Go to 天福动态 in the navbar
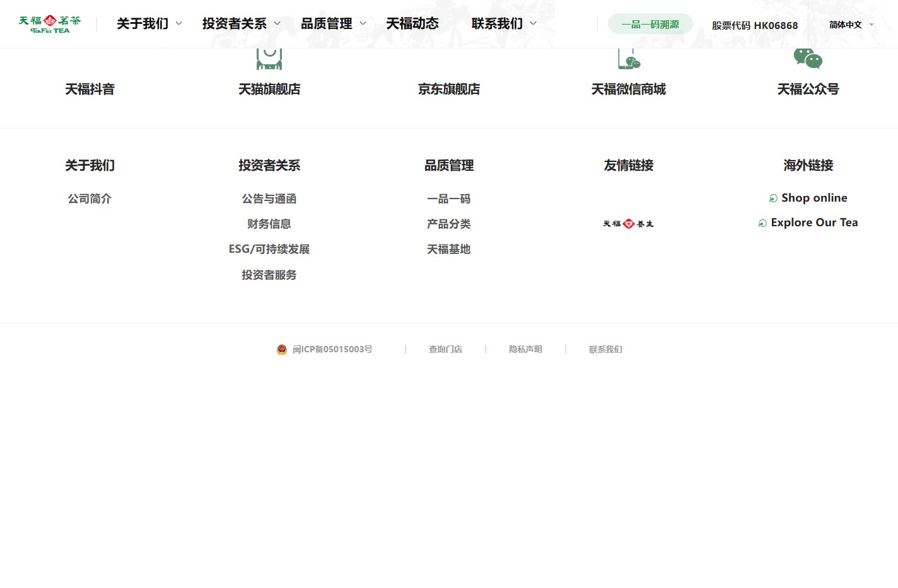898x588 pixels. pos(412,23)
